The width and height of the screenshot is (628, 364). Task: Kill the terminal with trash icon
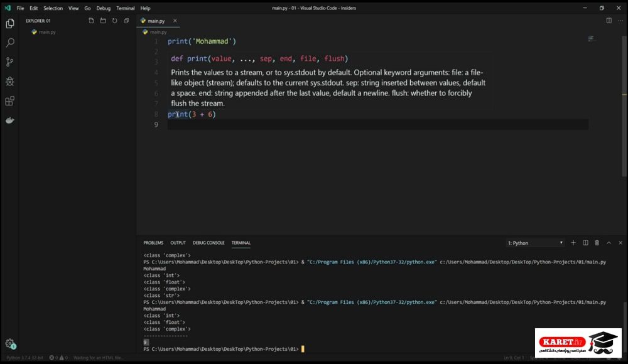click(597, 243)
